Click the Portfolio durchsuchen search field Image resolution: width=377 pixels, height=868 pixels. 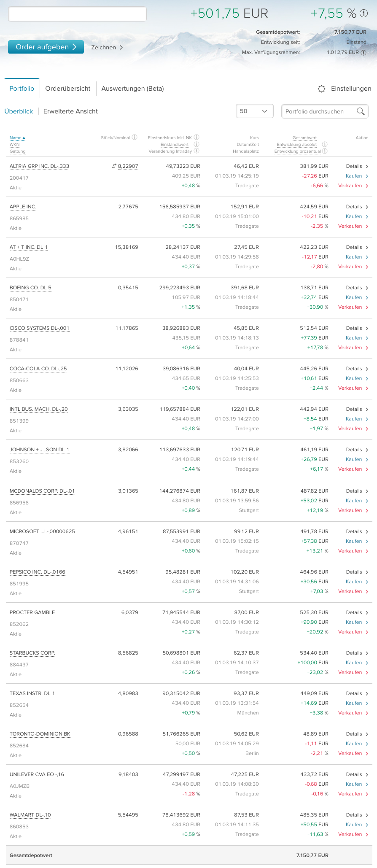click(319, 111)
